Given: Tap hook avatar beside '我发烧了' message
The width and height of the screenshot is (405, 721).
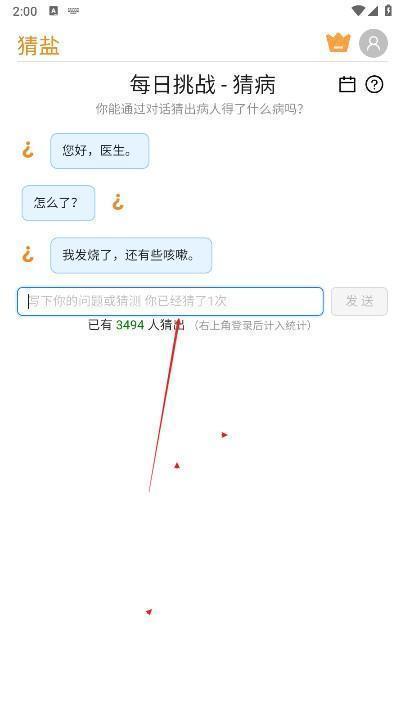Looking at the screenshot, I should (x=28, y=254).
